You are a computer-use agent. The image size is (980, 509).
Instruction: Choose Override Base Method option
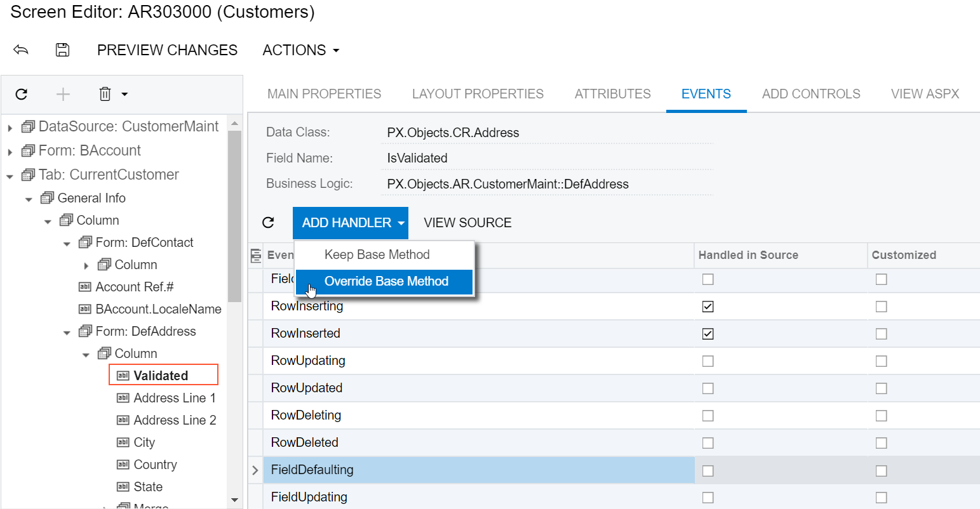[x=386, y=281]
